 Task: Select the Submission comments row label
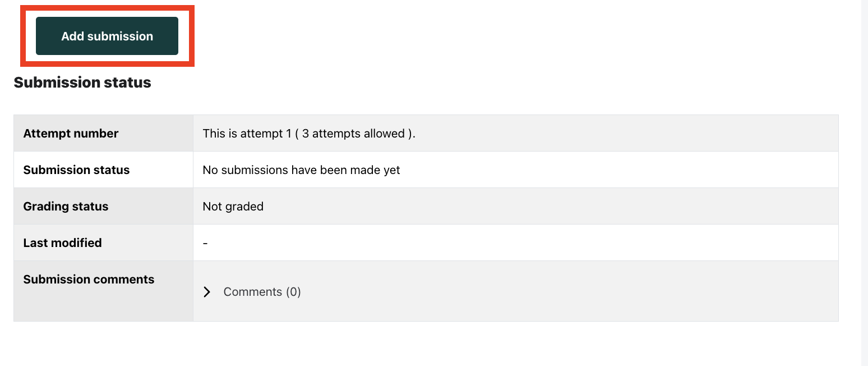(89, 280)
